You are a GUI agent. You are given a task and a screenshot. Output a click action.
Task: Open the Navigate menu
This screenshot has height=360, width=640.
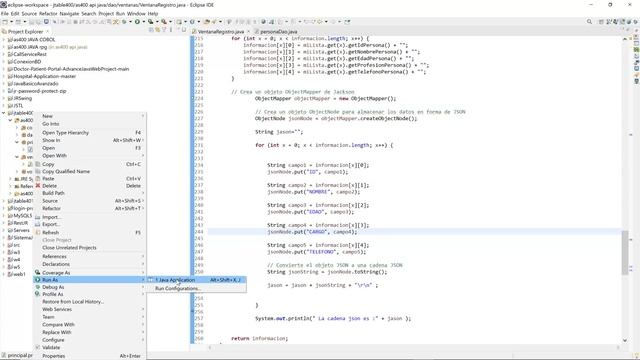coord(69,13)
